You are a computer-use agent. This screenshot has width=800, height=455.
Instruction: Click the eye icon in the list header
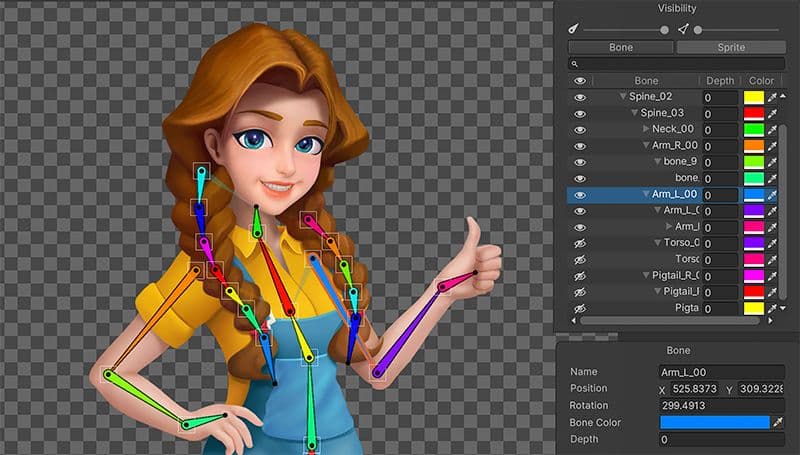[x=579, y=80]
